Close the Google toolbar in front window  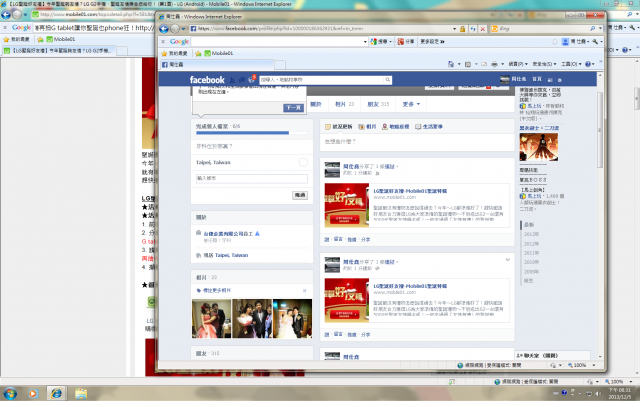(163, 42)
